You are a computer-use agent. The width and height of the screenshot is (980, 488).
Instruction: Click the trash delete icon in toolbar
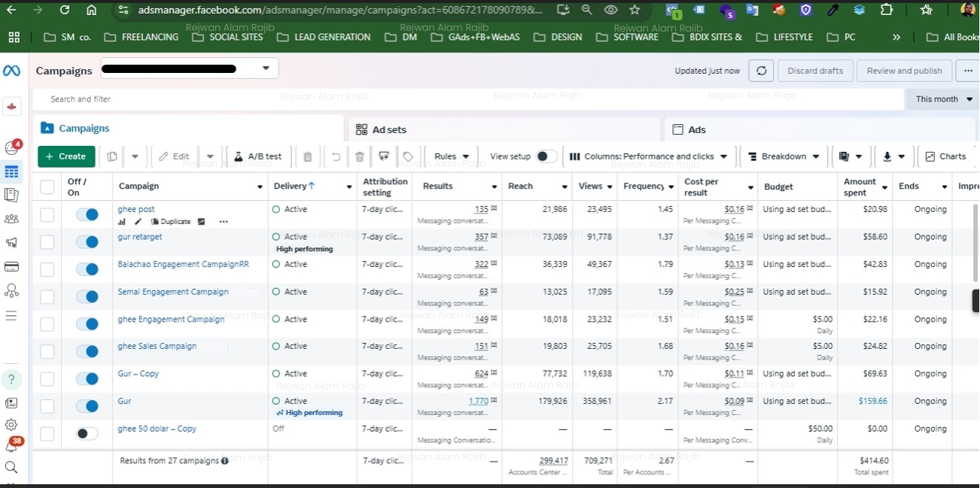360,156
